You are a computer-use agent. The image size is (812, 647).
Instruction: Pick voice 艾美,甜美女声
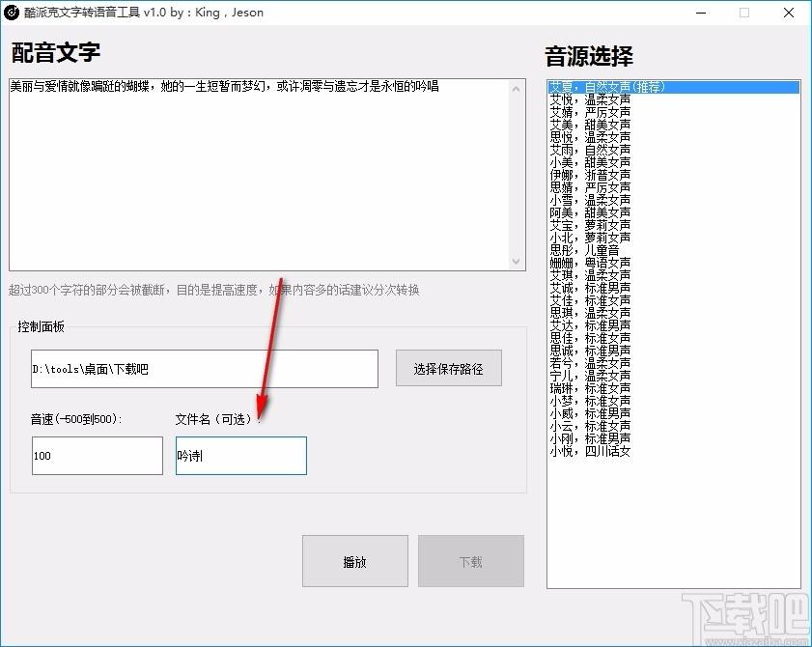click(673, 125)
